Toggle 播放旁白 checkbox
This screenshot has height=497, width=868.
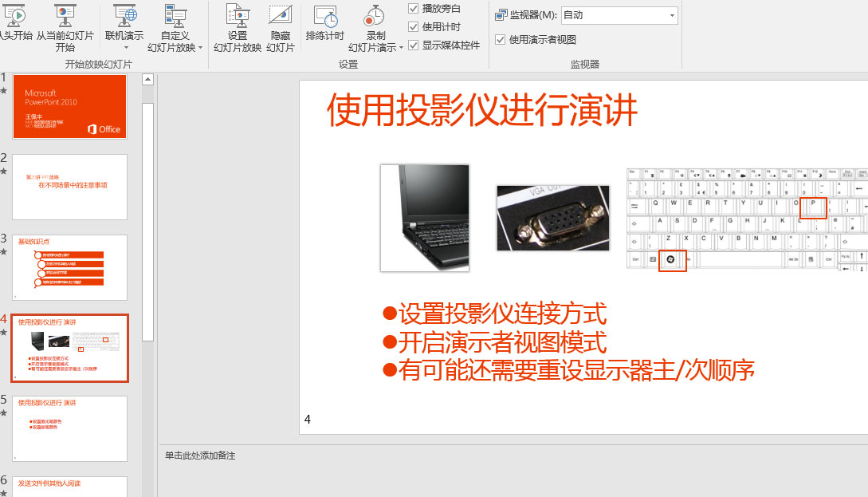(413, 8)
